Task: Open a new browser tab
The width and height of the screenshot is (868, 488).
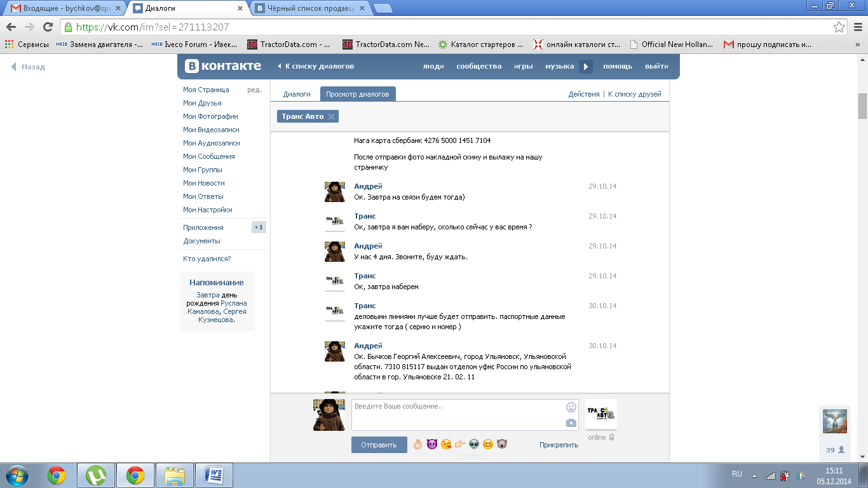Action: click(x=383, y=9)
